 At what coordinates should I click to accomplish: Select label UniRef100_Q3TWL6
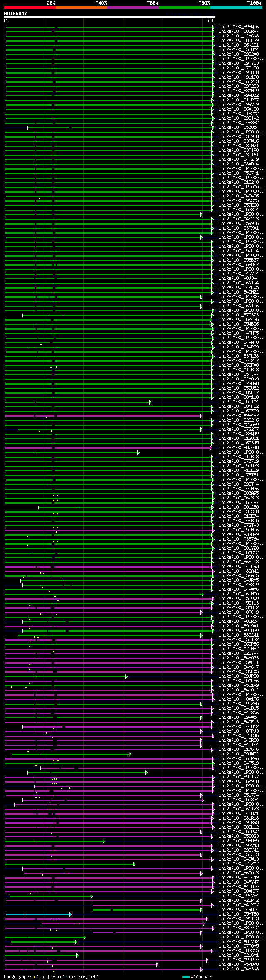tap(239, 141)
